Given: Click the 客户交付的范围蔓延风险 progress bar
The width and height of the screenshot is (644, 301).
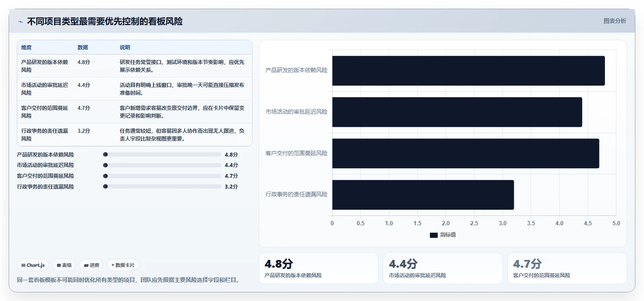Looking at the screenshot, I should [x=162, y=176].
